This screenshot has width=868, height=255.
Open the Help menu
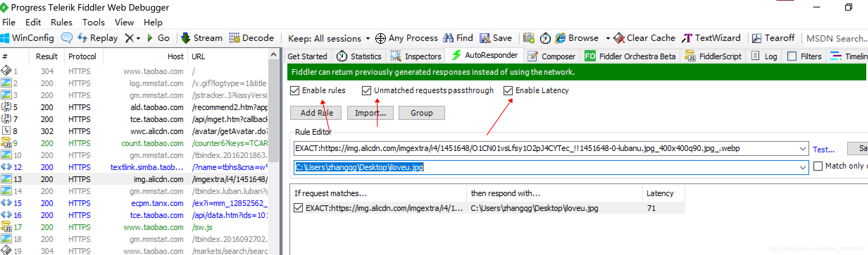pos(153,22)
